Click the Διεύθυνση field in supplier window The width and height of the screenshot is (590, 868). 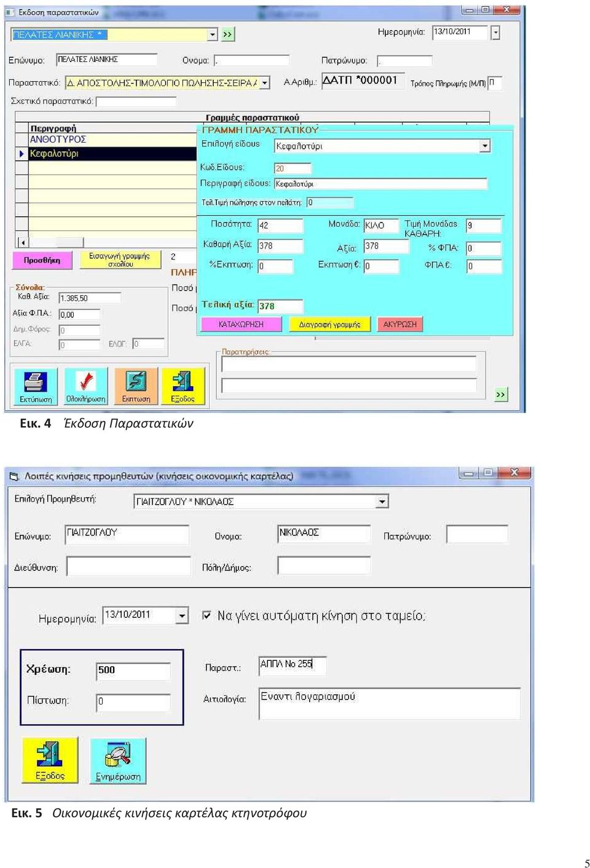pyautogui.click(x=128, y=566)
